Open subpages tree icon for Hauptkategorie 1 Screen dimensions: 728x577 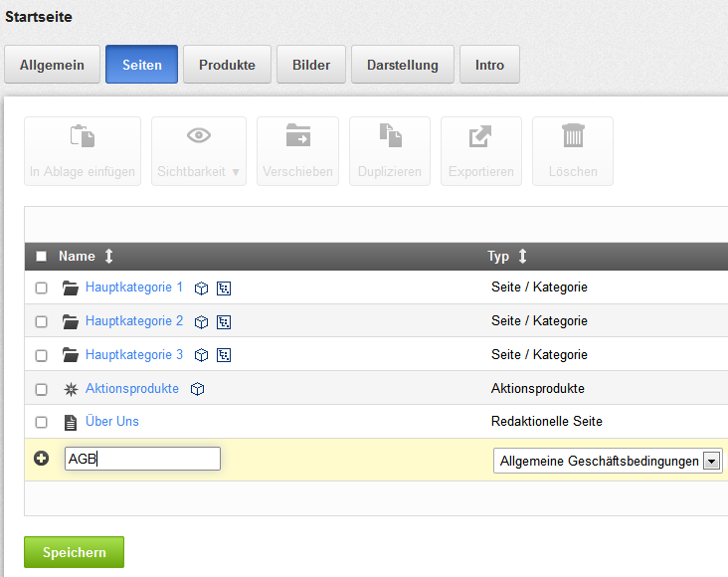tap(224, 288)
